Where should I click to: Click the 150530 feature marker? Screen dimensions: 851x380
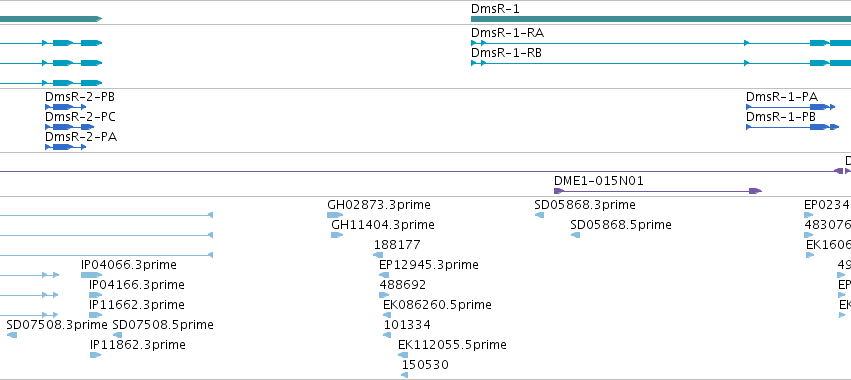(404, 375)
